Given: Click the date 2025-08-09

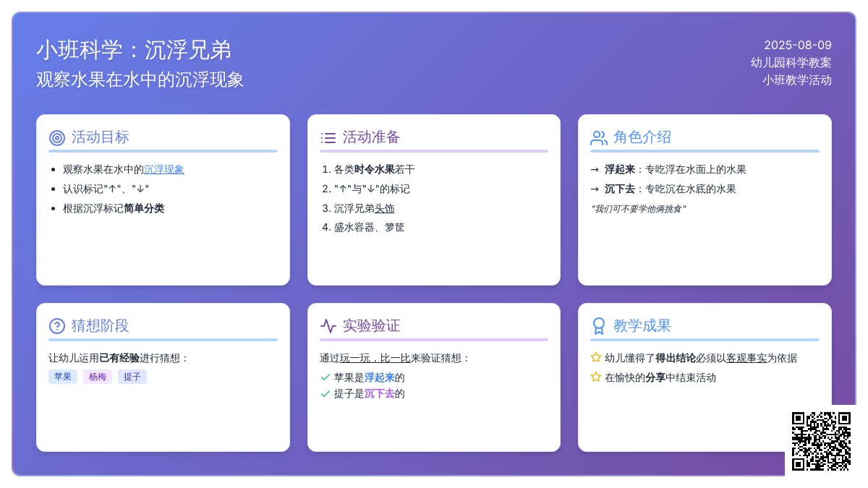Looking at the screenshot, I should point(798,45).
